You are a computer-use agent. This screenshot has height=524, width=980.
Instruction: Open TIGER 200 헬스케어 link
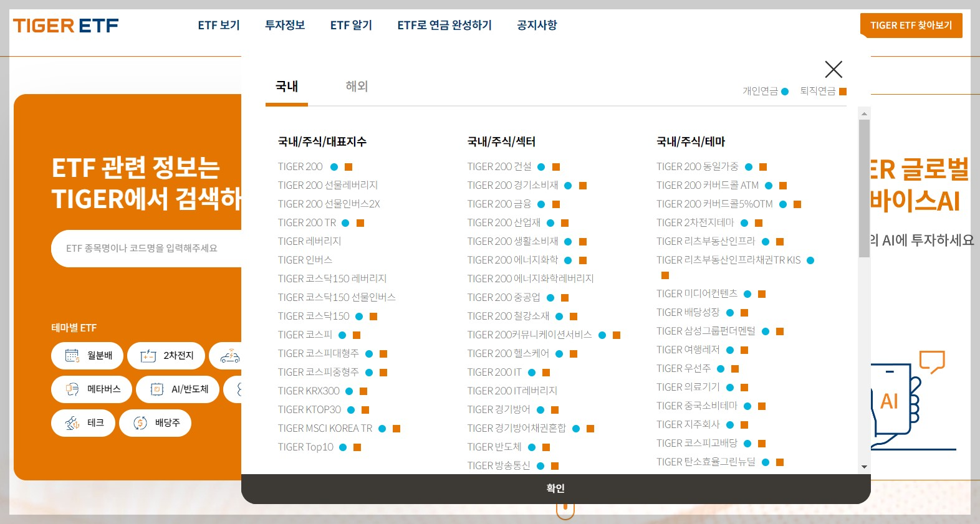508,354
